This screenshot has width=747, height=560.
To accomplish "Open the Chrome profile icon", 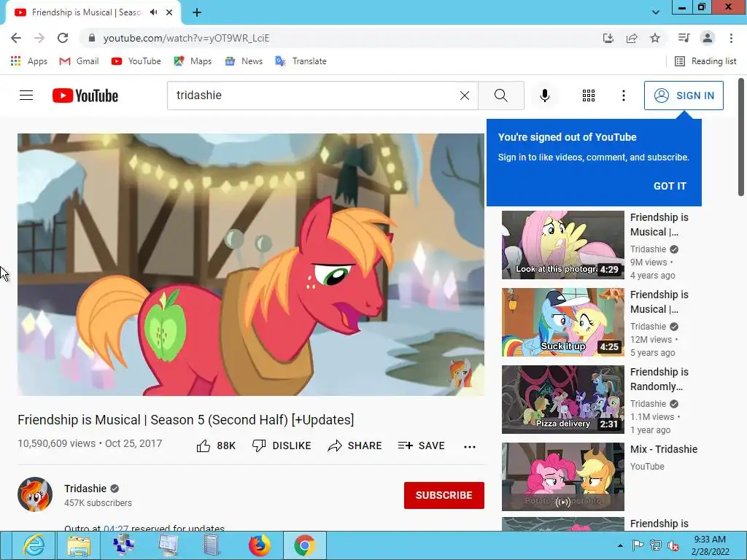I will tap(708, 38).
